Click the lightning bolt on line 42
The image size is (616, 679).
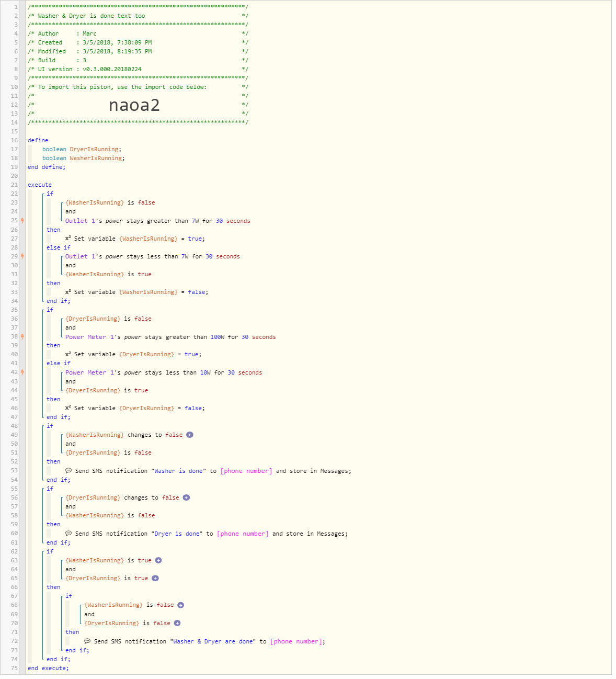[22, 372]
